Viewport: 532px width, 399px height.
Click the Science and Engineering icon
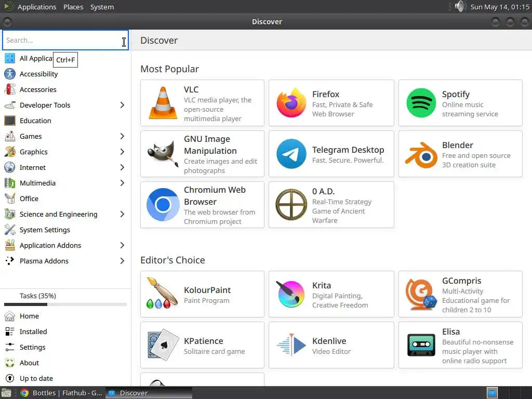point(10,214)
